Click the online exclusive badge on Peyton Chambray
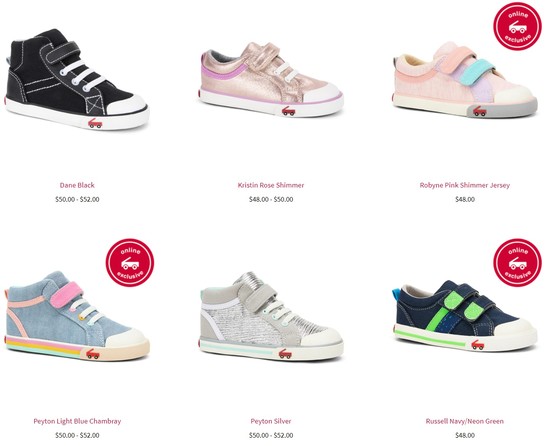 pos(130,263)
